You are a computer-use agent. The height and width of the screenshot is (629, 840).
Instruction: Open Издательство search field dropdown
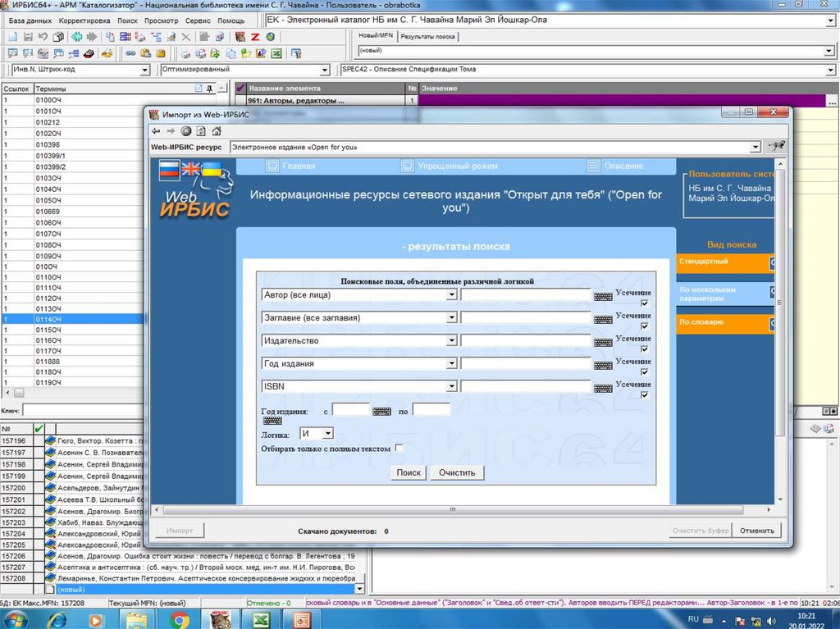(x=452, y=341)
